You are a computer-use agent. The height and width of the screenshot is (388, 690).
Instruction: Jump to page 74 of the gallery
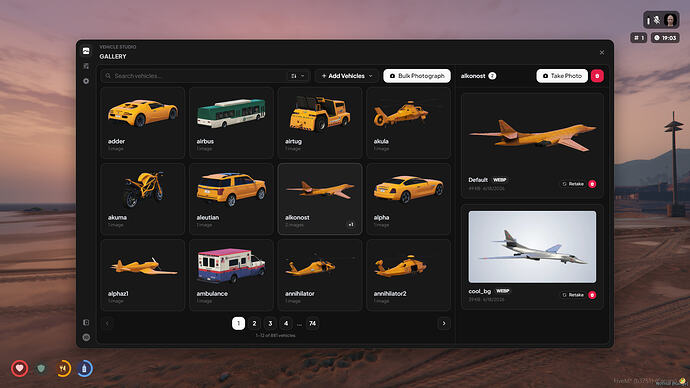tap(312, 323)
